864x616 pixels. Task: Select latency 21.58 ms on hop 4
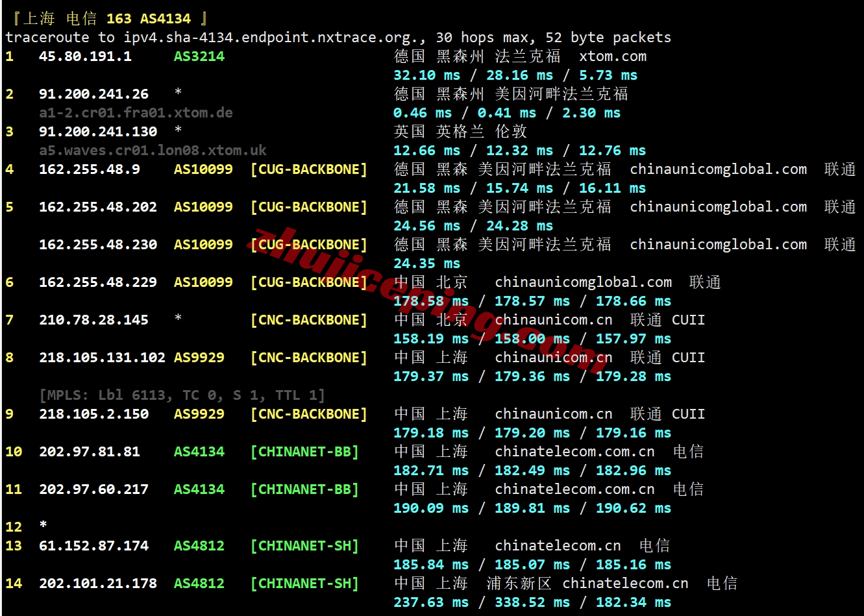427,188
